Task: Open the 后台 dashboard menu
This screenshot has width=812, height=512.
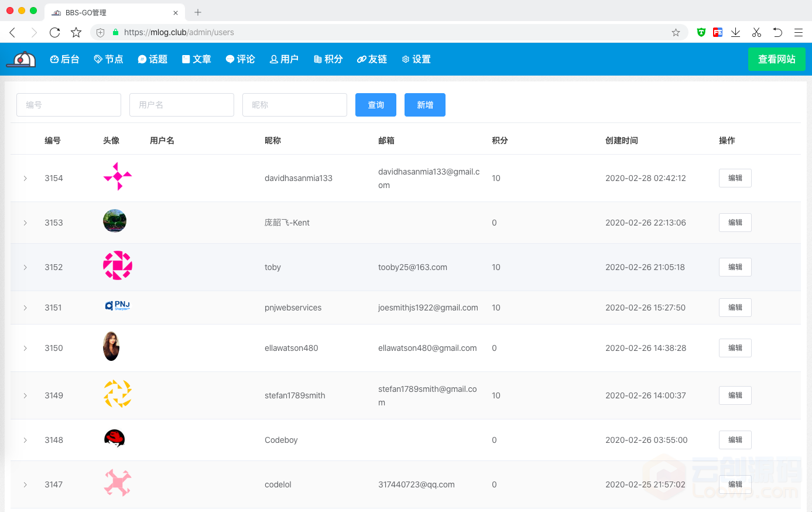Action: tap(64, 59)
